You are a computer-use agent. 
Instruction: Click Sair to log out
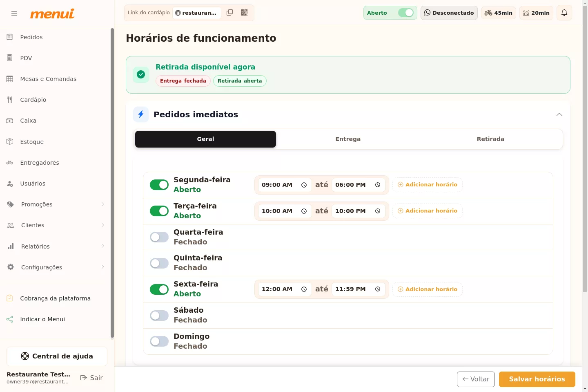pos(91,378)
